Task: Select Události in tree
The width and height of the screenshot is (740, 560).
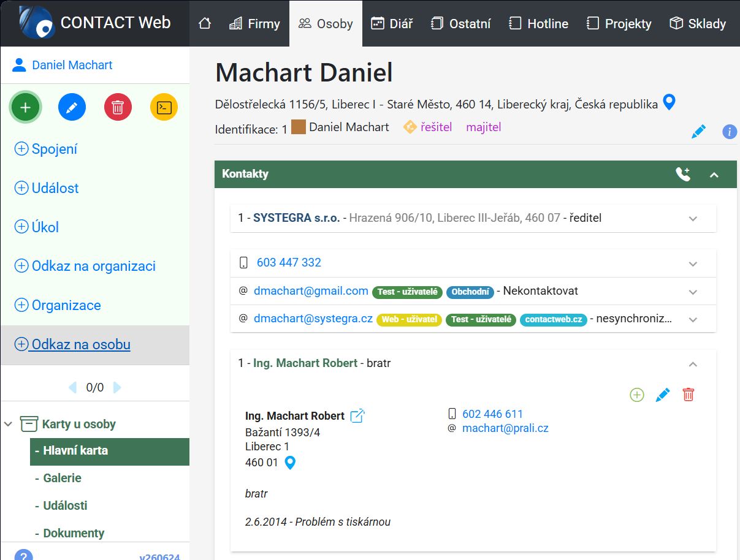Action: pyautogui.click(x=65, y=505)
